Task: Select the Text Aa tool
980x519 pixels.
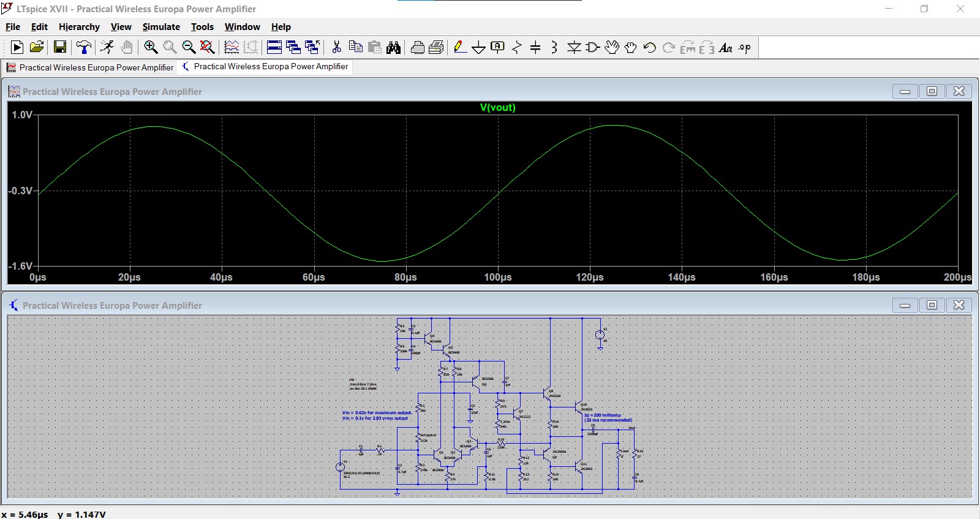Action: coord(726,47)
